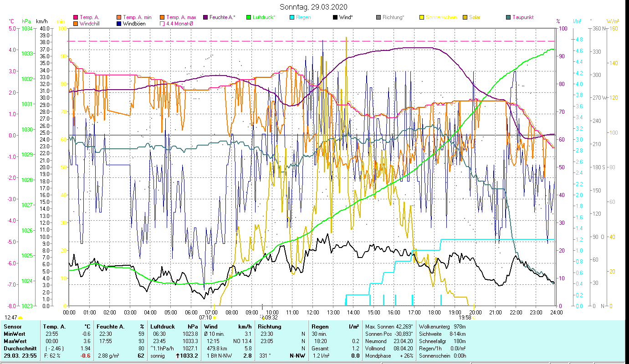This screenshot has height=364, width=629.
Task: Click the Schneefallgr 180m entry
Action: click(442, 341)
